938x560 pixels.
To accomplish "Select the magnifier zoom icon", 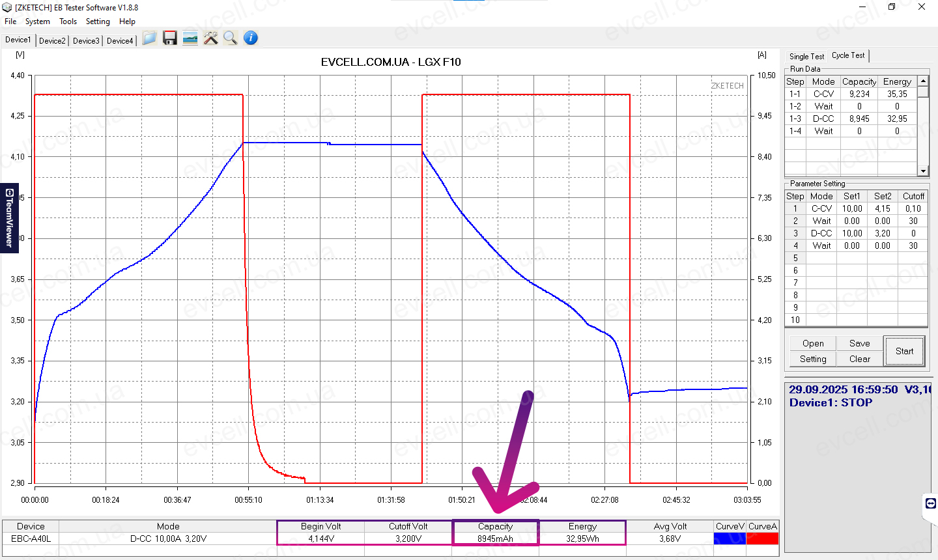I will coord(230,38).
